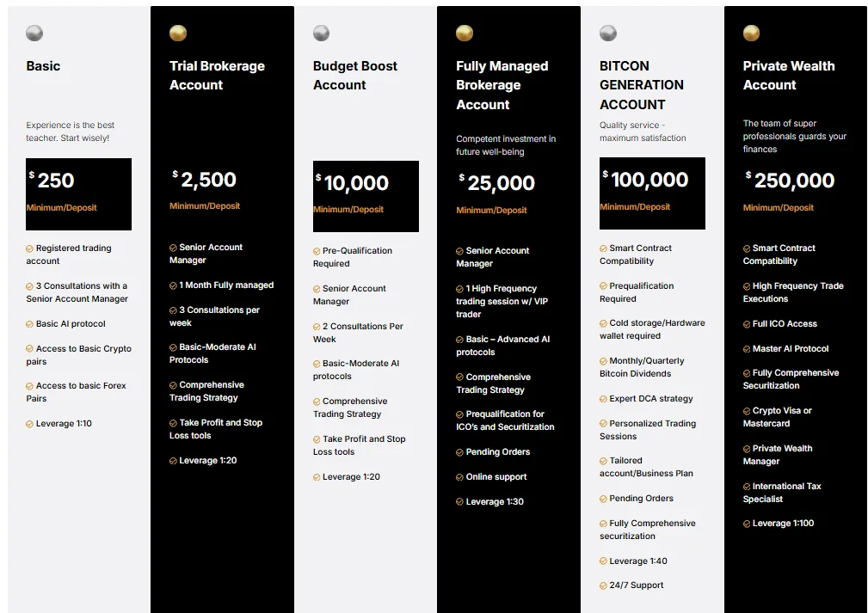The width and height of the screenshot is (868, 613).
Task: Click the $250 Minimum/Deposit box
Action: coord(78,193)
